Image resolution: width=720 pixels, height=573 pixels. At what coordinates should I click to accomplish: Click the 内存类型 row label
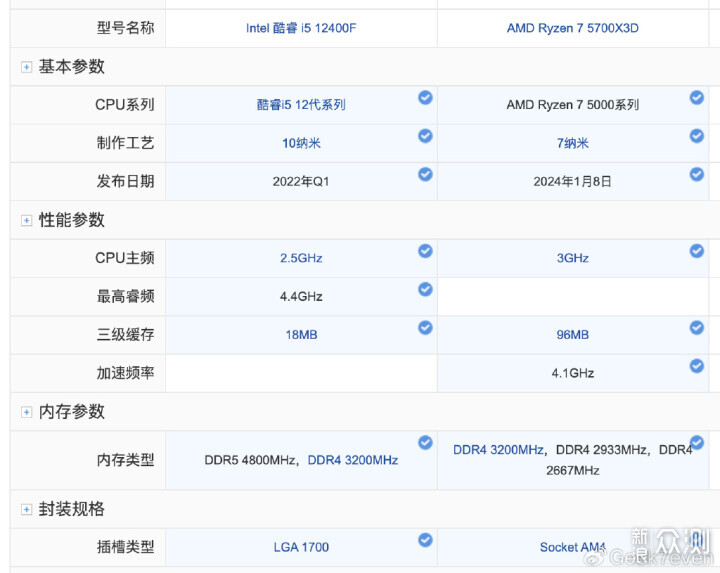pos(125,460)
